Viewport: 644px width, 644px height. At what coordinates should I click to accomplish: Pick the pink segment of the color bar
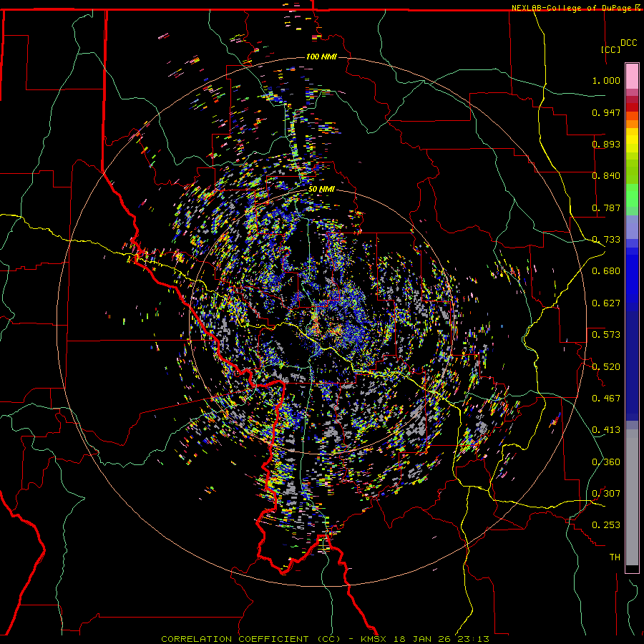[632, 77]
